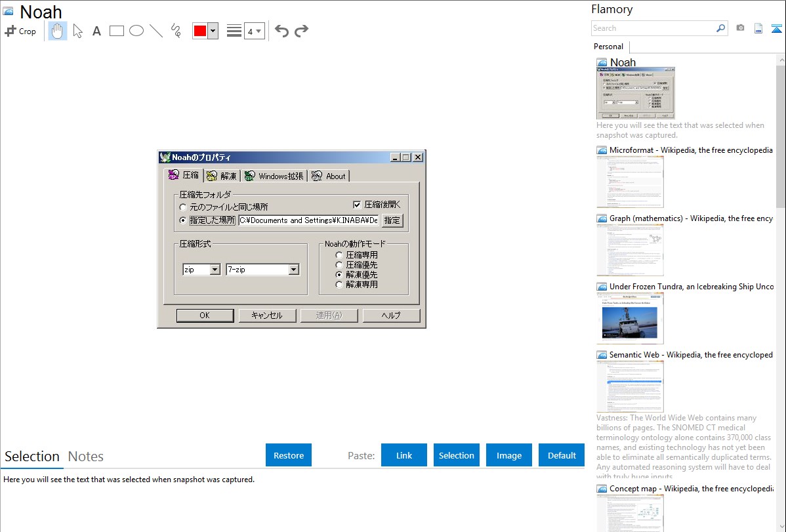Click the magnifier search icon
Image resolution: width=786 pixels, height=532 pixels.
721,28
